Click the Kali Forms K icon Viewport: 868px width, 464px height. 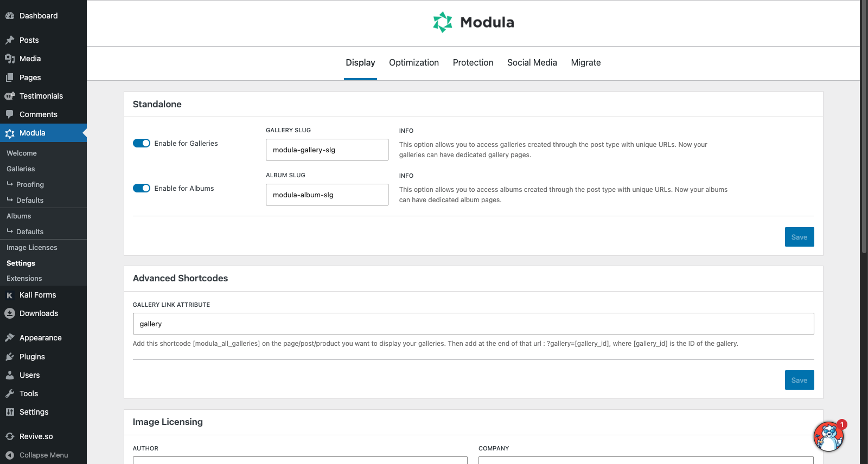(10, 295)
